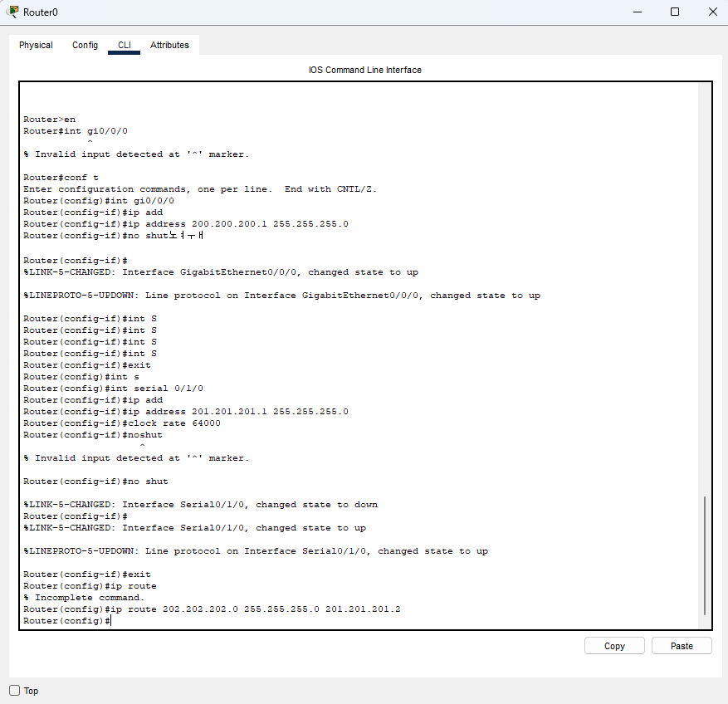Click the 'Router(config)#int s' line
The height and width of the screenshot is (704, 728).
tap(81, 377)
